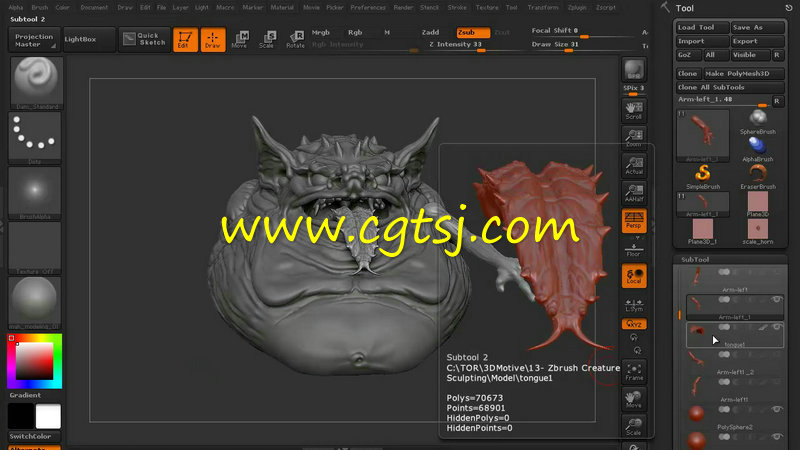Toggle XYZ rotation mode
The height and width of the screenshot is (450, 800).
coord(634,324)
